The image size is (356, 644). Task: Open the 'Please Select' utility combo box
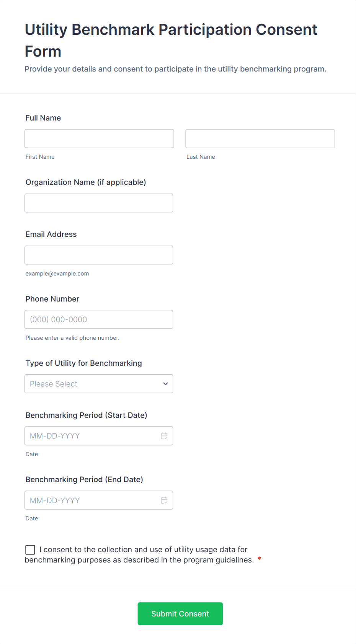pos(99,384)
